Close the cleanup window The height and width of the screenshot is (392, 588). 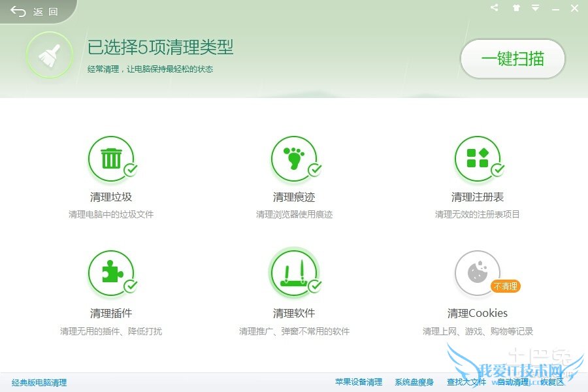[x=574, y=8]
